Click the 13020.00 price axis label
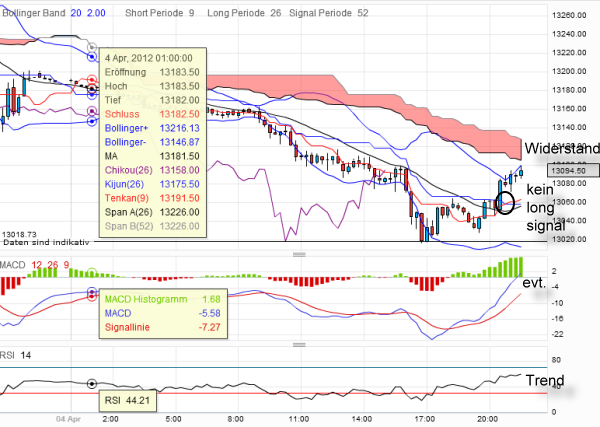This screenshot has height=427, width=600. [569, 239]
